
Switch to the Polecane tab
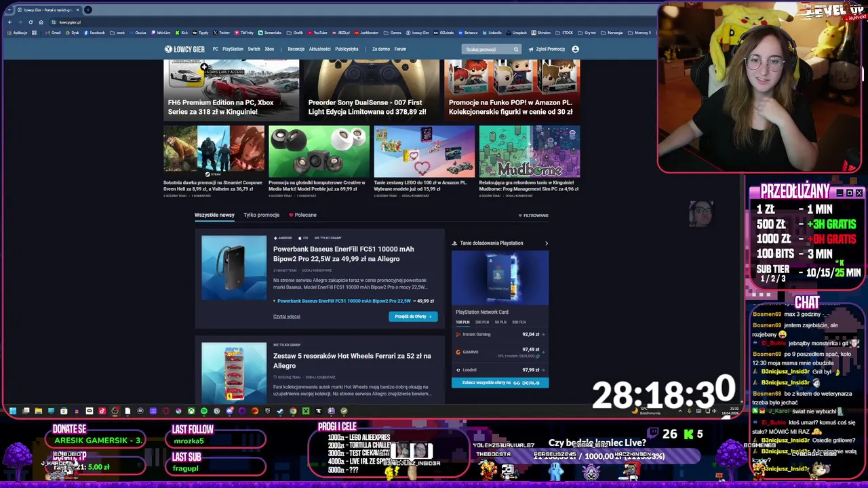pos(302,215)
